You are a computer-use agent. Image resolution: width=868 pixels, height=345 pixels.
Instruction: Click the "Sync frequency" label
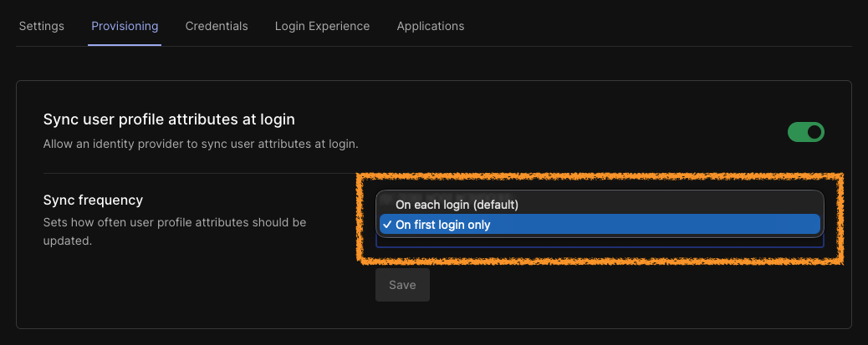point(93,200)
